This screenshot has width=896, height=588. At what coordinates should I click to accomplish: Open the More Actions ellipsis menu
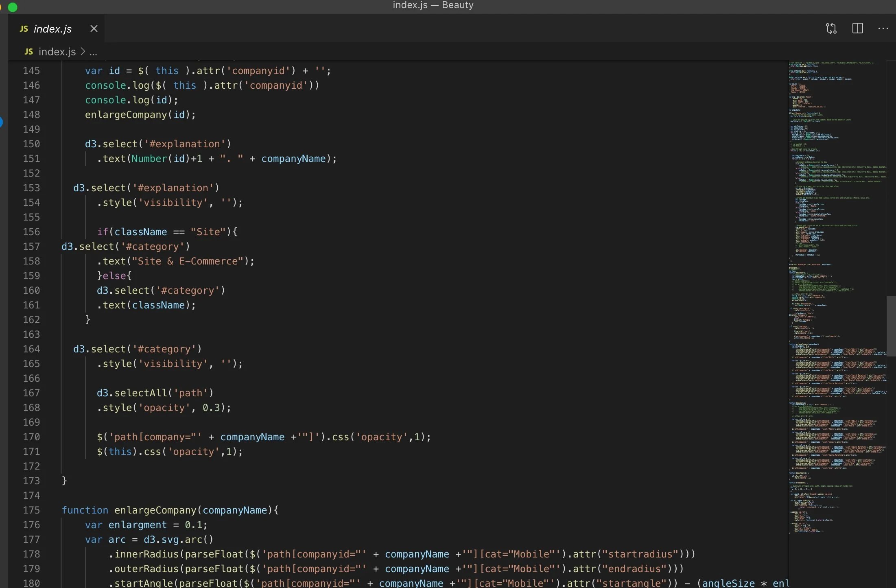click(x=883, y=28)
